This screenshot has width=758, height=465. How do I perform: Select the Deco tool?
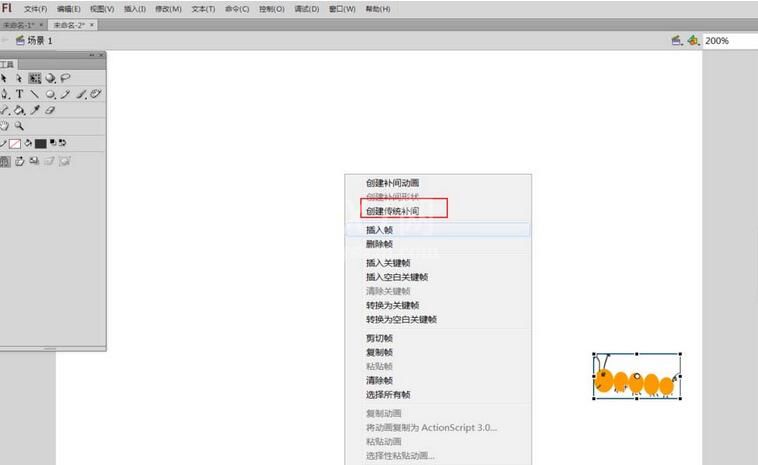point(96,94)
